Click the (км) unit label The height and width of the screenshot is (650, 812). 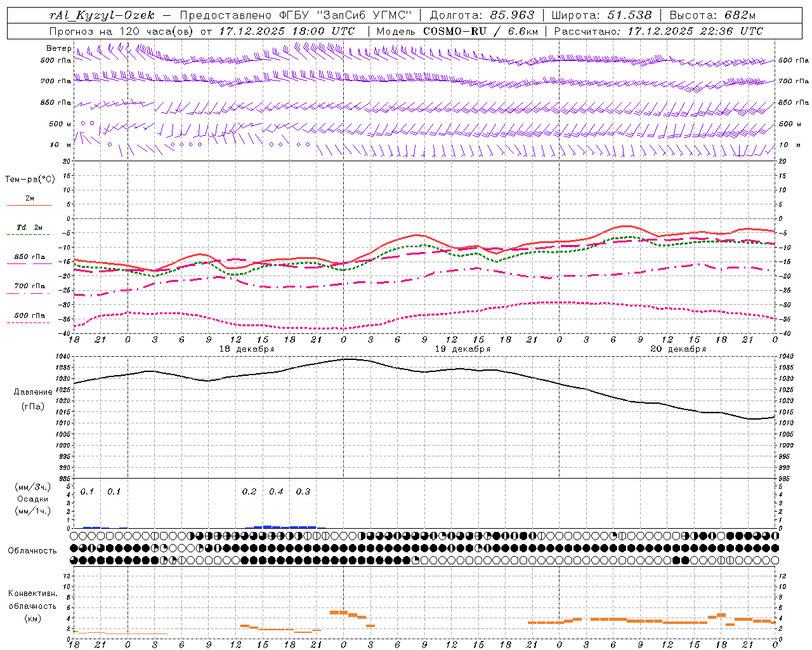click(x=33, y=618)
